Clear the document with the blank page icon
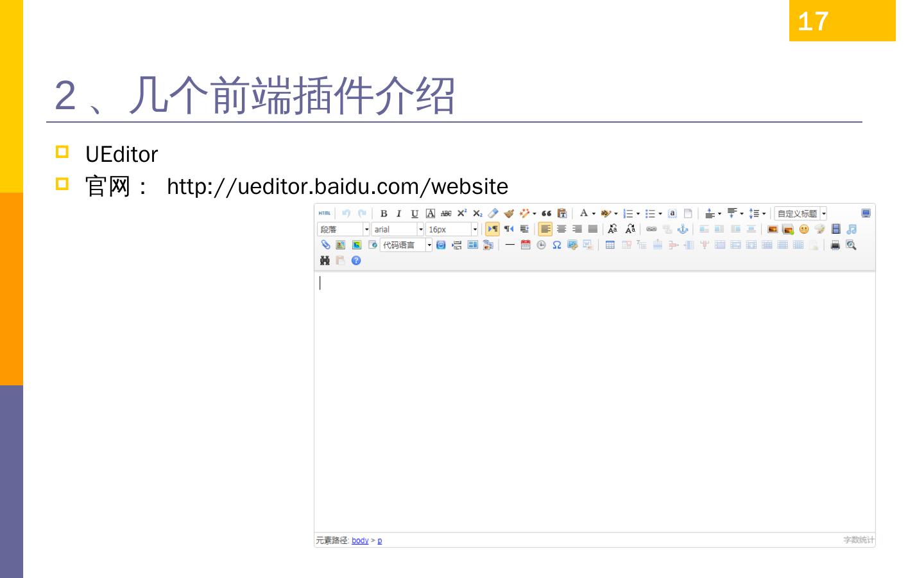Image resolution: width=924 pixels, height=578 pixels. point(688,213)
